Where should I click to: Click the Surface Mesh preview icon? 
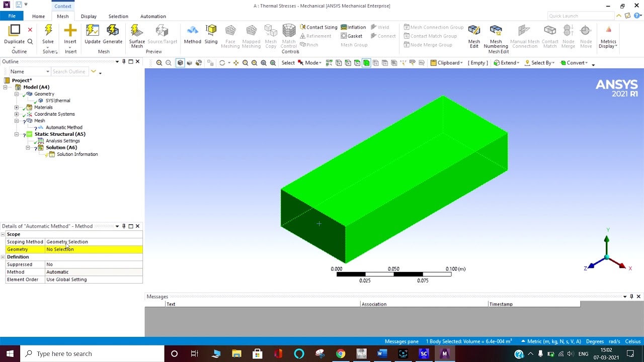(136, 30)
